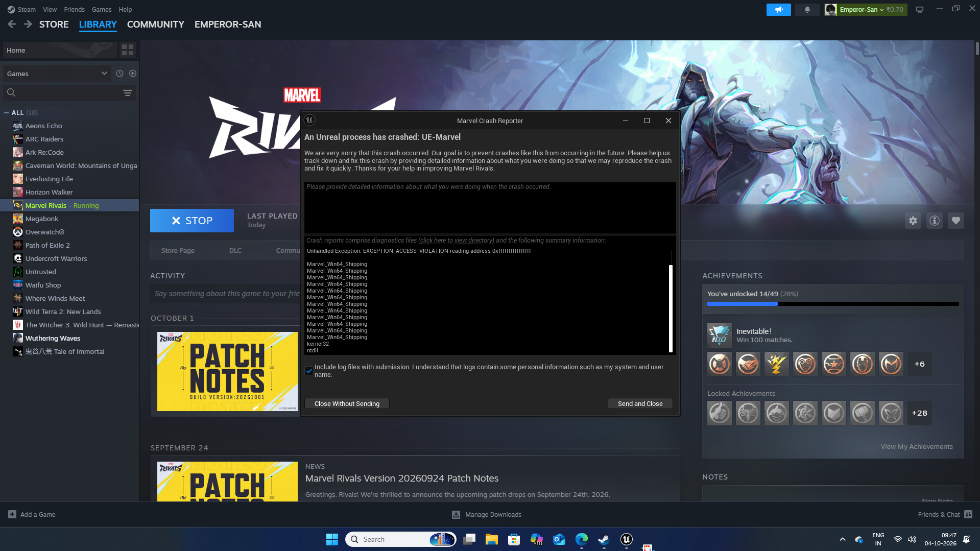Click the Iron Man helmet achievement icon

click(x=862, y=364)
